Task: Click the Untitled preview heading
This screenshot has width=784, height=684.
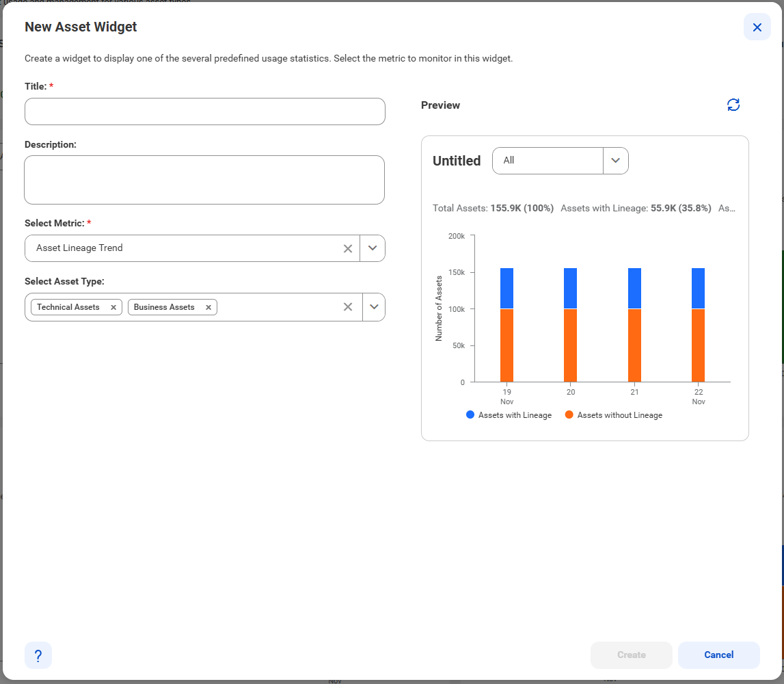Action: (457, 161)
